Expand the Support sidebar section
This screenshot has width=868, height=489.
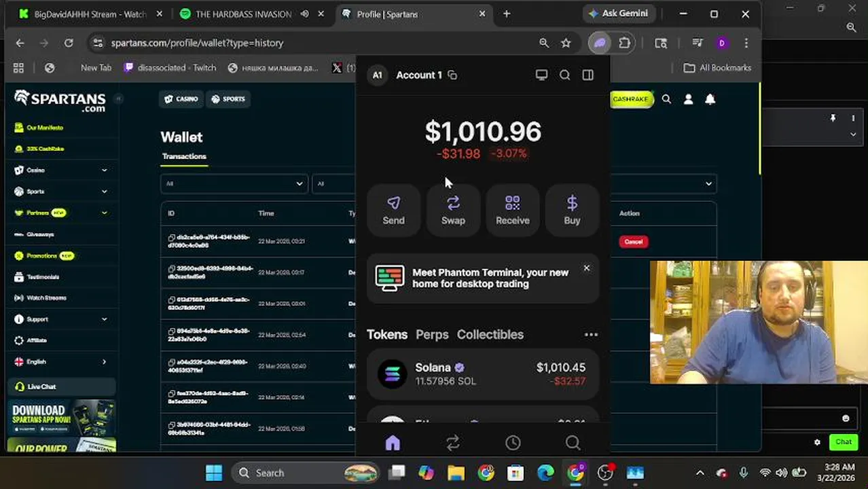60,319
